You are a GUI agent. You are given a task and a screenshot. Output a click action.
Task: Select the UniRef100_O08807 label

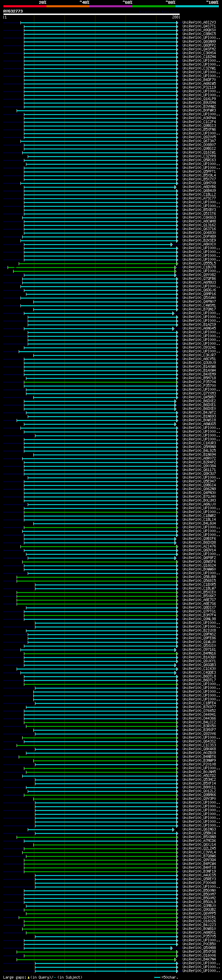tap(199, 145)
